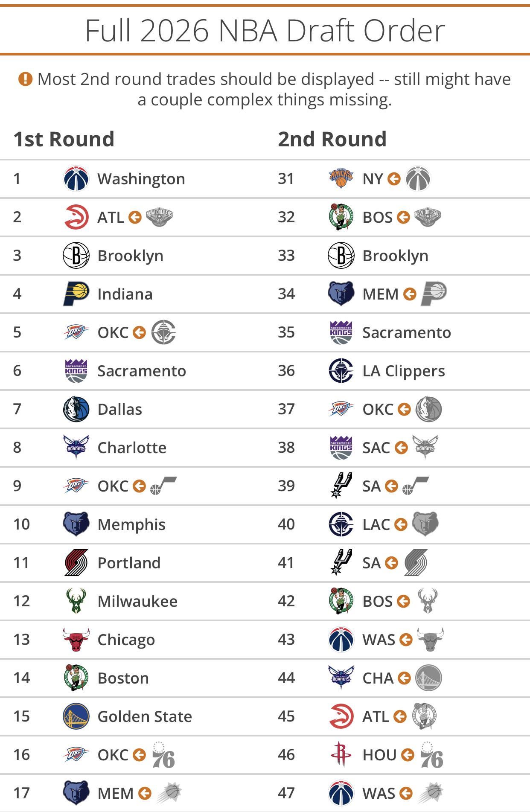Click the Atlanta Hawks logo at pick 2

76,217
